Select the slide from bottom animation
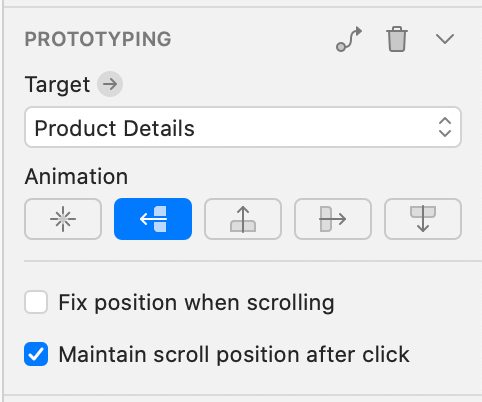This screenshot has width=482, height=402. pyautogui.click(x=243, y=219)
